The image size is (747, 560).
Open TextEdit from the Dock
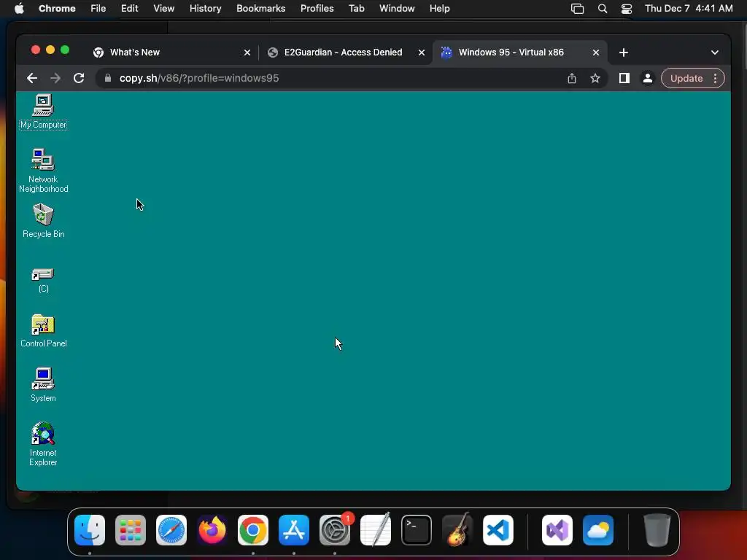pos(376,530)
